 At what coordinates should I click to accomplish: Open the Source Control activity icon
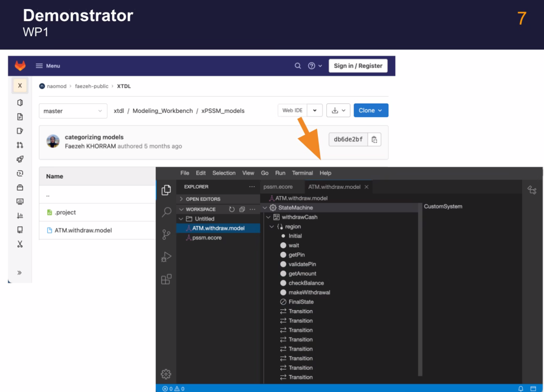click(x=166, y=235)
